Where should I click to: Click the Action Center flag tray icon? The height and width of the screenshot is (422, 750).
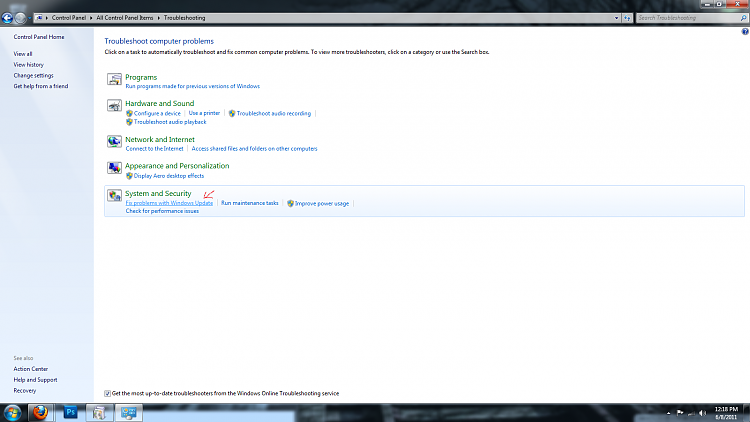tap(680, 413)
